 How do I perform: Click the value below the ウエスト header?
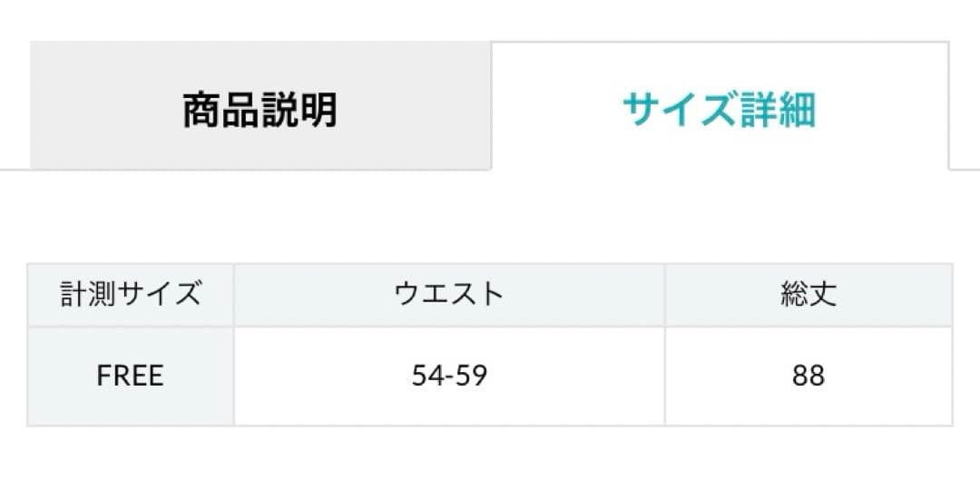pos(449,376)
